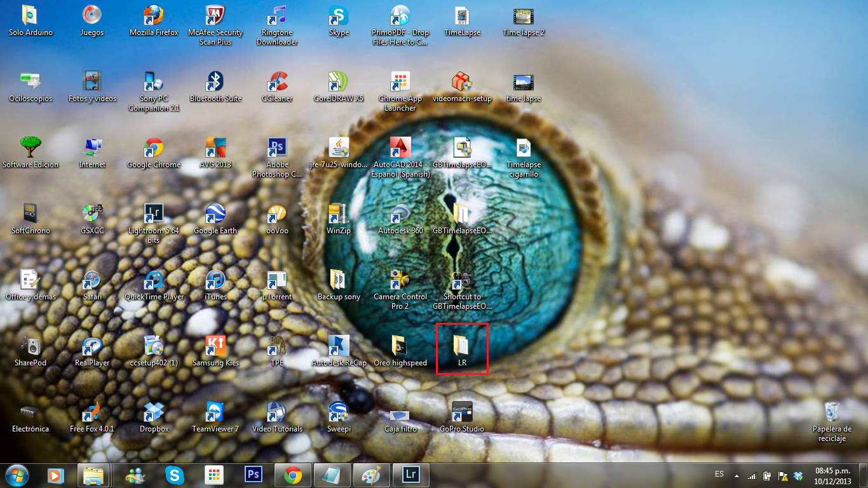The width and height of the screenshot is (868, 488).
Task: Select Chrome App Launcher desktop shortcut
Action: coord(400,91)
